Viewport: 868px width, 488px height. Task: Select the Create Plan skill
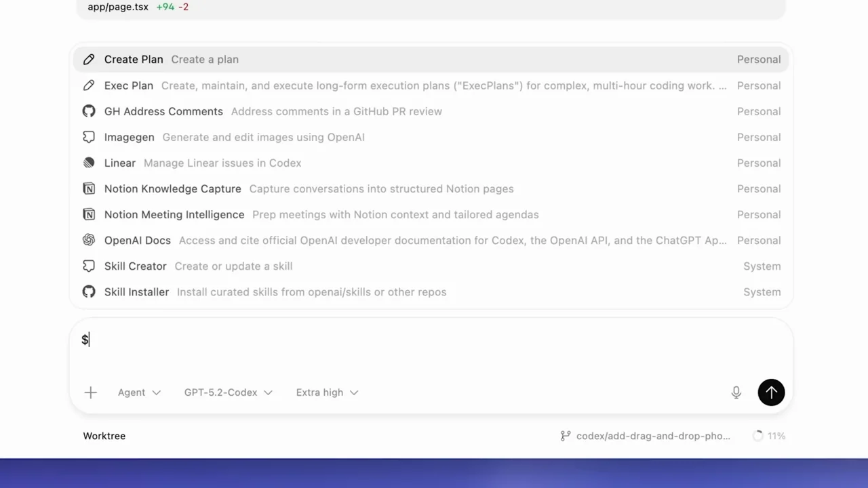coord(431,60)
